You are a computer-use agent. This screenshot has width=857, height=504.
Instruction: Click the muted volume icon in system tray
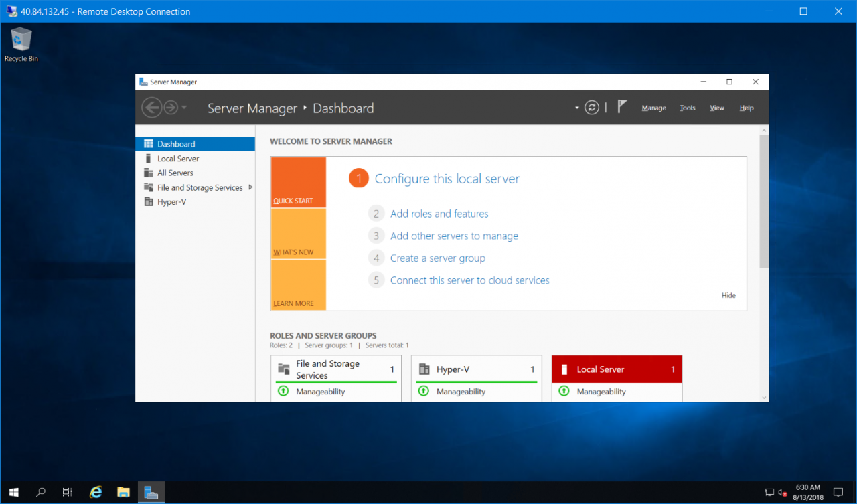pyautogui.click(x=783, y=493)
